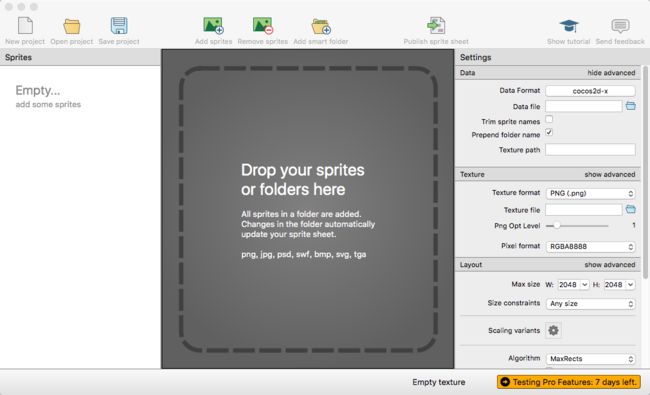Click the Publish sprite sheet icon

tap(436, 26)
